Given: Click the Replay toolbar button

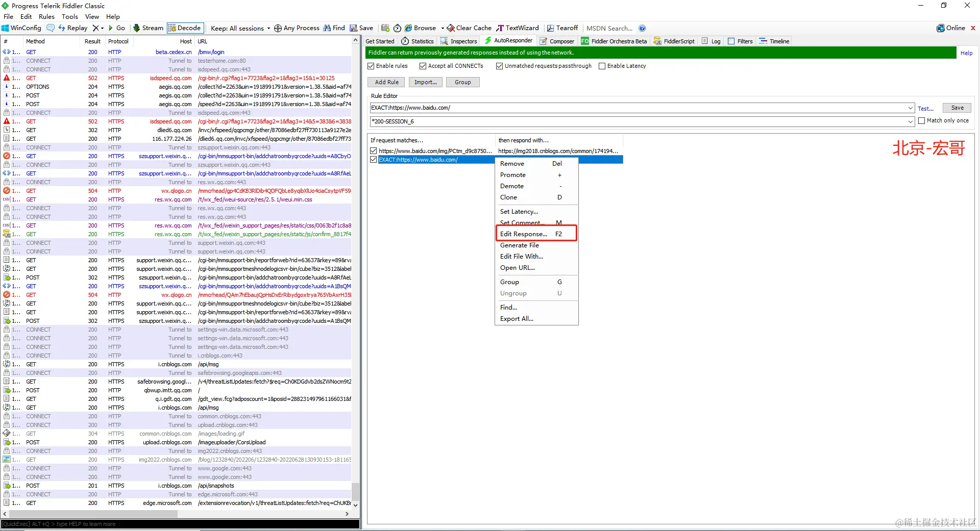Looking at the screenshot, I should click(72, 28).
